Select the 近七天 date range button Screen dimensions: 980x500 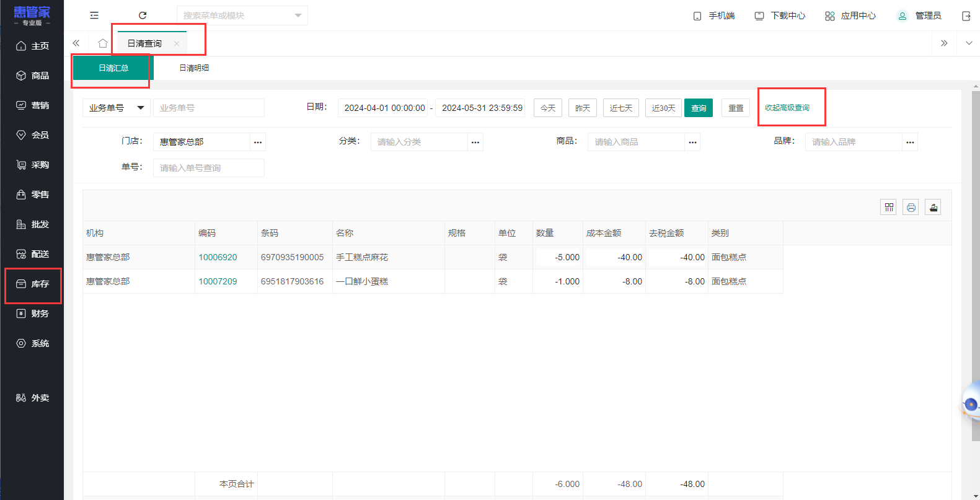point(621,108)
